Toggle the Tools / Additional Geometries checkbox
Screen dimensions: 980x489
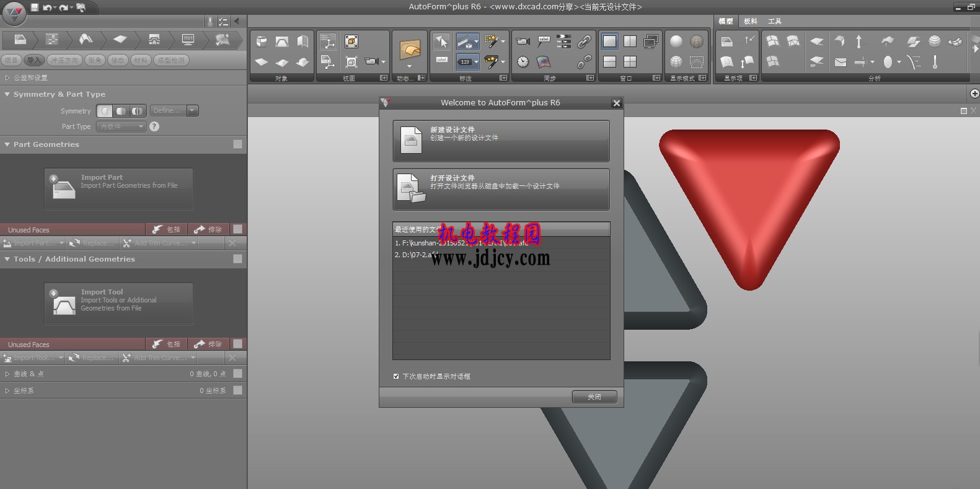237,258
